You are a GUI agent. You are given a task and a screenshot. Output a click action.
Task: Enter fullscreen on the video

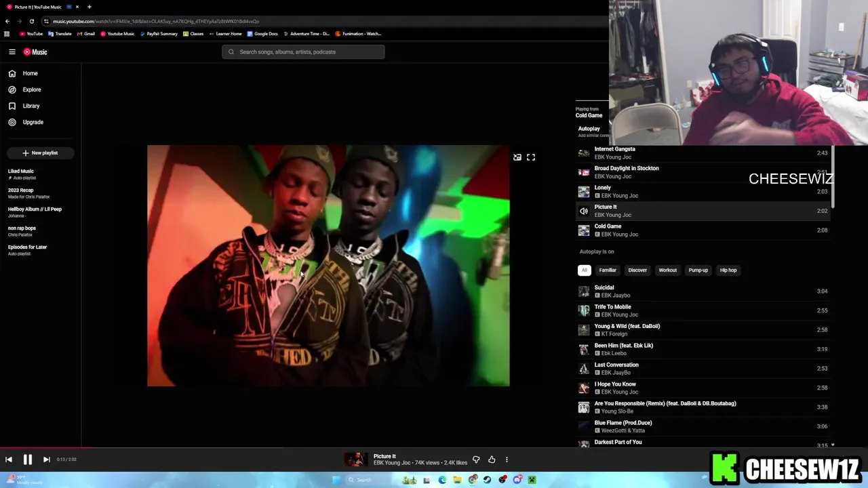coord(531,157)
